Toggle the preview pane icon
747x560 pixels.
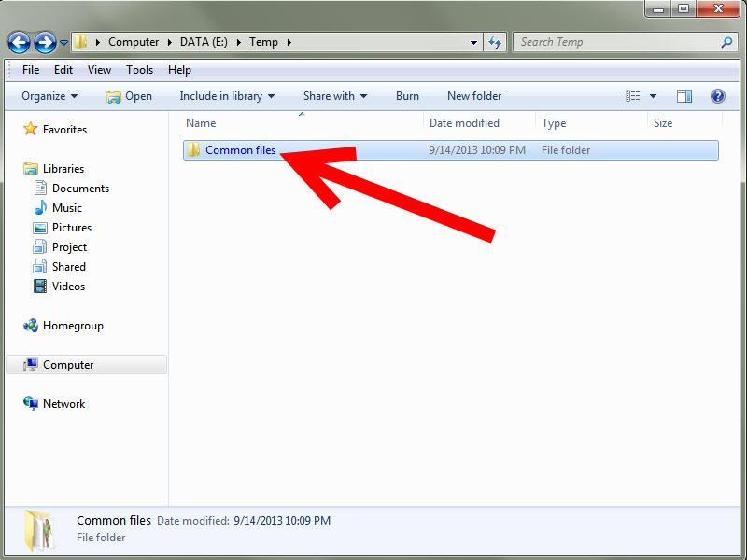pyautogui.click(x=684, y=96)
